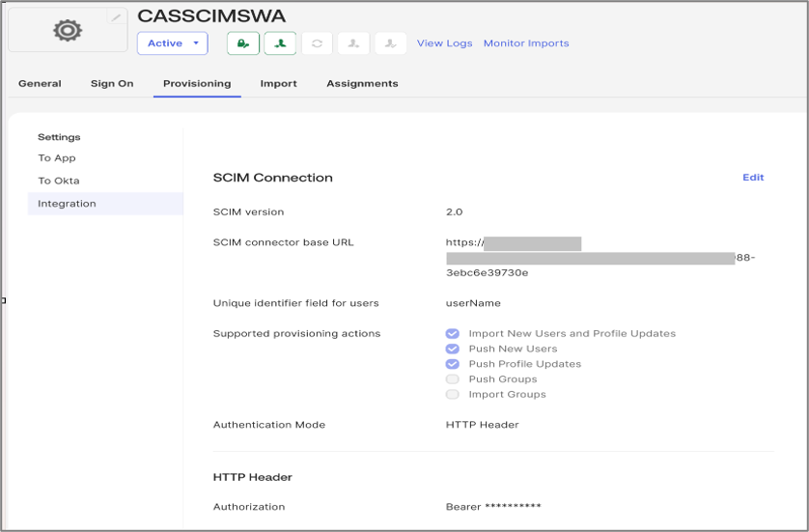Open Monitor Imports link
The height and width of the screenshot is (532, 809).
pyautogui.click(x=526, y=43)
